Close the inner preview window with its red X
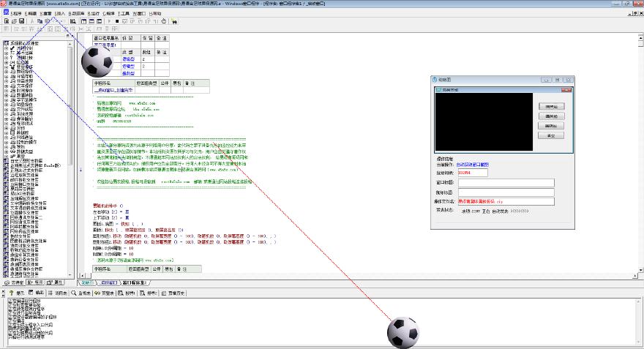The width and height of the screenshot is (644, 349). [566, 89]
